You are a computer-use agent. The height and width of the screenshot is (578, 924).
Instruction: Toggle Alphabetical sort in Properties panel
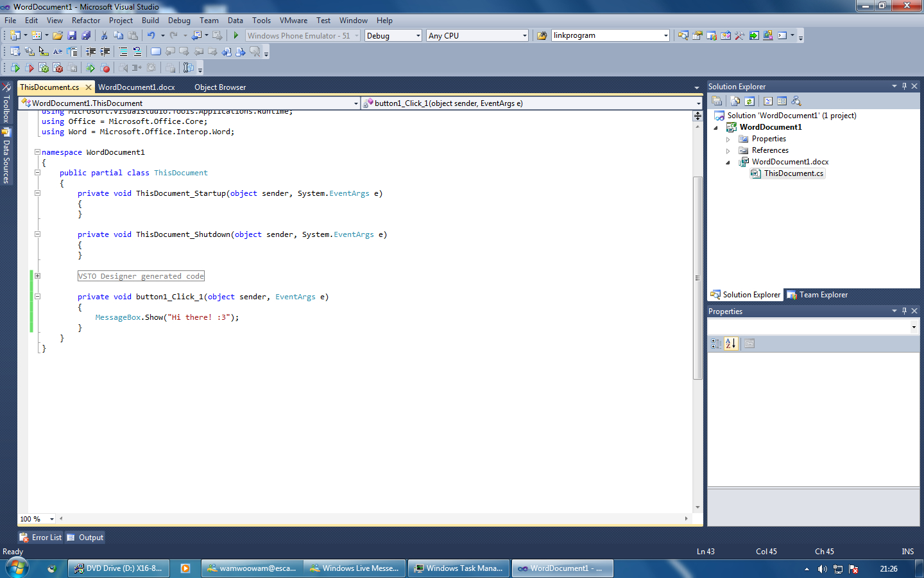pos(731,344)
